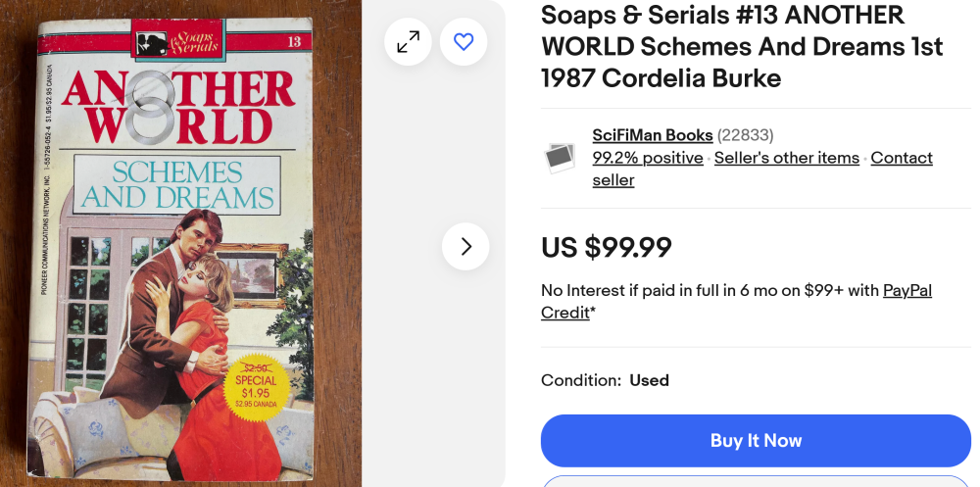This screenshot has height=487, width=980.
Task: Click the Schemes and Dreams subtitle on cover
Action: (176, 184)
